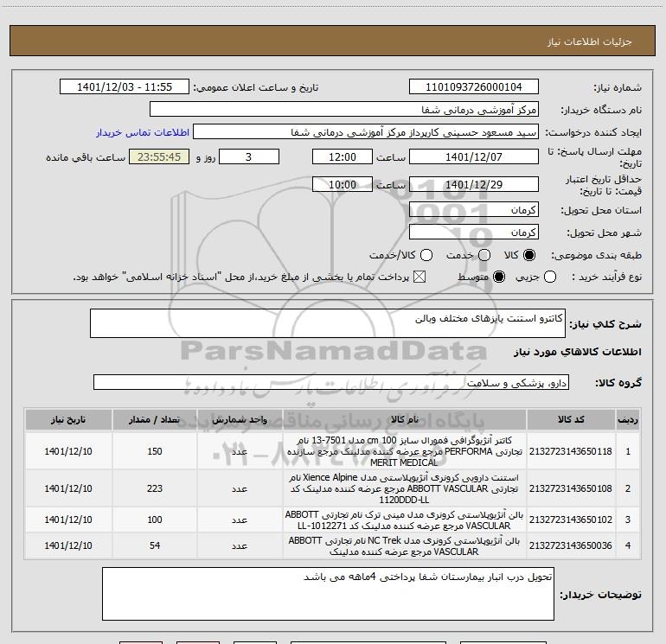666x644 pixels.
Task: Click the PERFORMA MERIT MEDICAL catheter item name
Action: (x=405, y=451)
